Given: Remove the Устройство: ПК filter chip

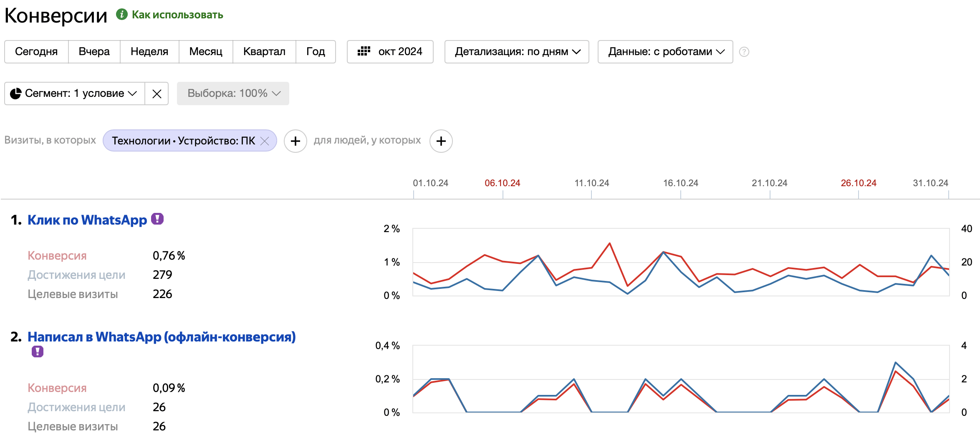Looking at the screenshot, I should coord(265,141).
